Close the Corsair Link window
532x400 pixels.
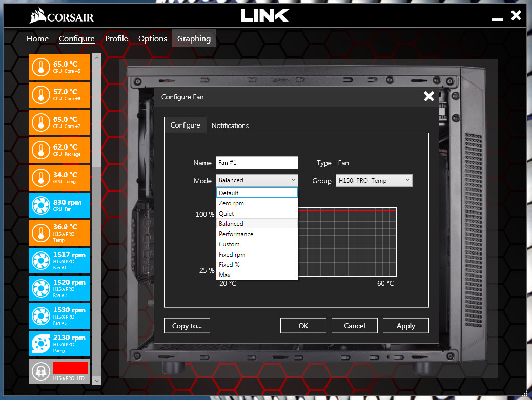coord(516,15)
